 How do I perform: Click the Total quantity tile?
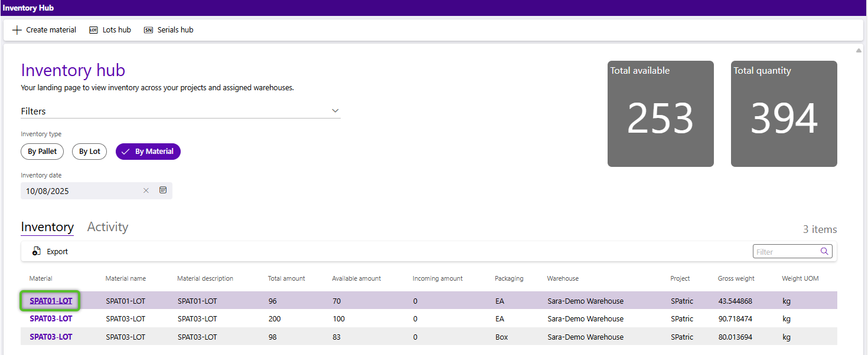[x=784, y=114]
